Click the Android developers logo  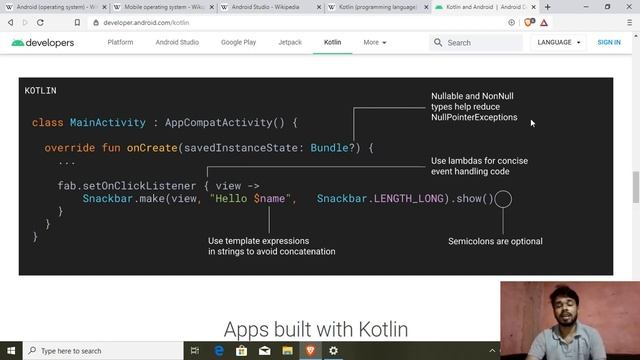(x=43, y=42)
